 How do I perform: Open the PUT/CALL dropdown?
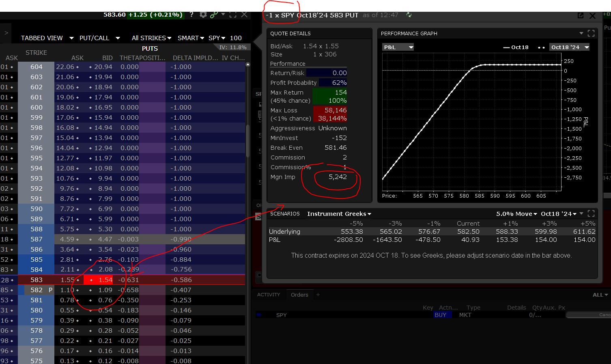pyautogui.click(x=100, y=38)
